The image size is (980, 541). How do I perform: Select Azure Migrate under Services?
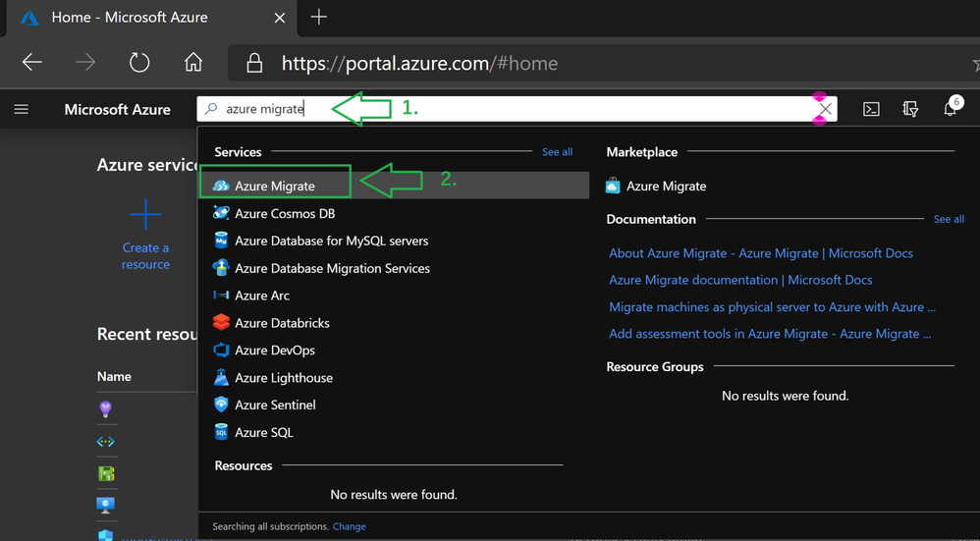pyautogui.click(x=394, y=186)
